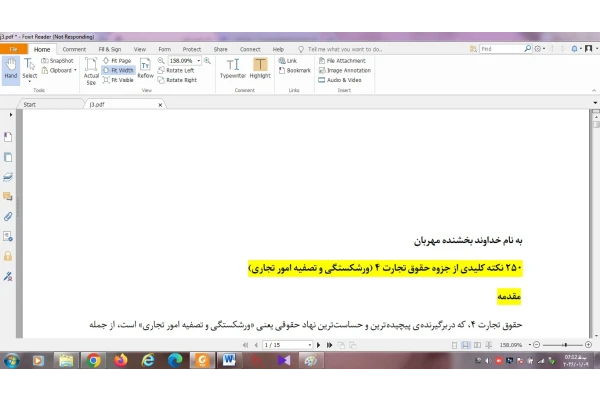The image size is (600, 400).
Task: Open the Protect ribbon tab
Action: [192, 49]
